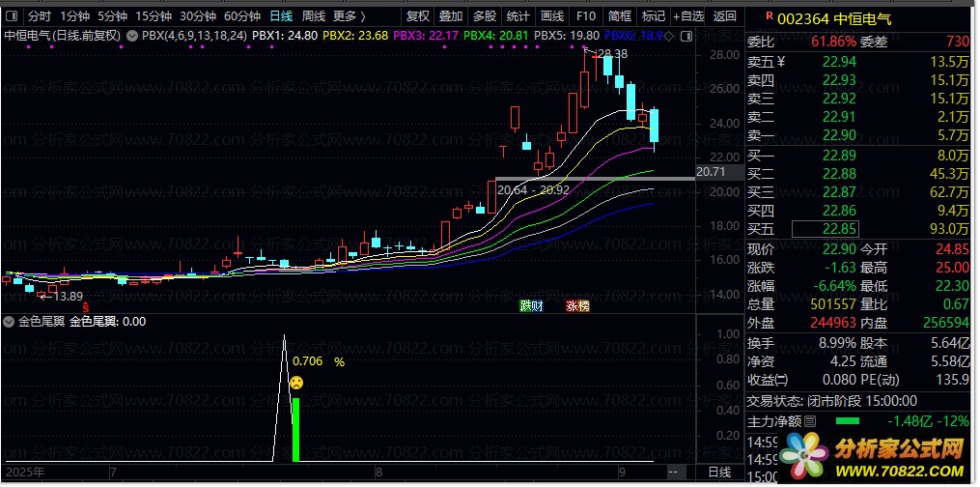The width and height of the screenshot is (980, 487).
Task: Click the 换手 8.99% value
Action: point(838,343)
